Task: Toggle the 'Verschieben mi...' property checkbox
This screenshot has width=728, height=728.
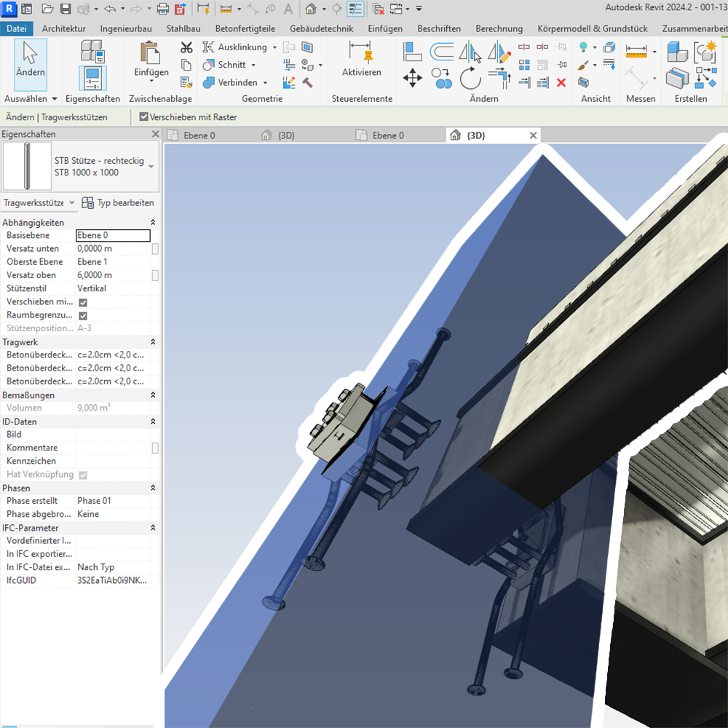Action: click(x=83, y=302)
